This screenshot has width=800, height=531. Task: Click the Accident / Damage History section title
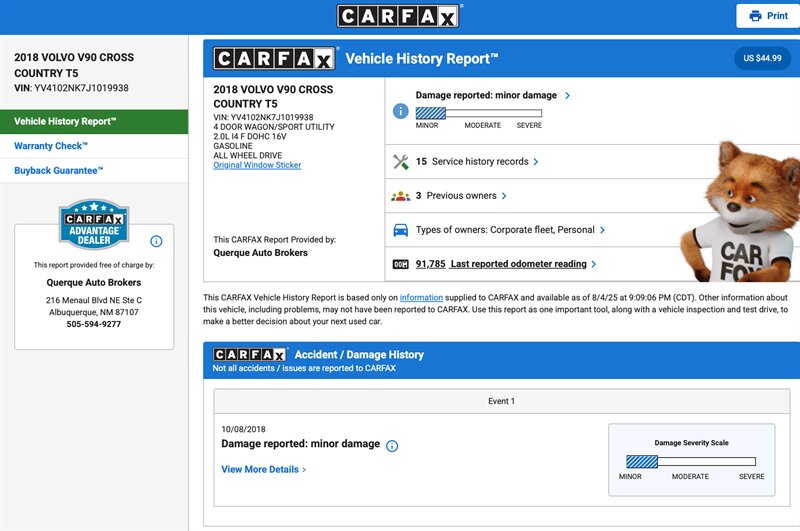tap(359, 355)
